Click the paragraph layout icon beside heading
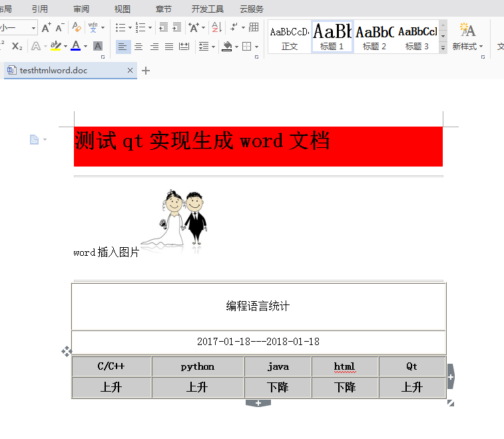Viewport: 504px width, 439px height. 35,140
